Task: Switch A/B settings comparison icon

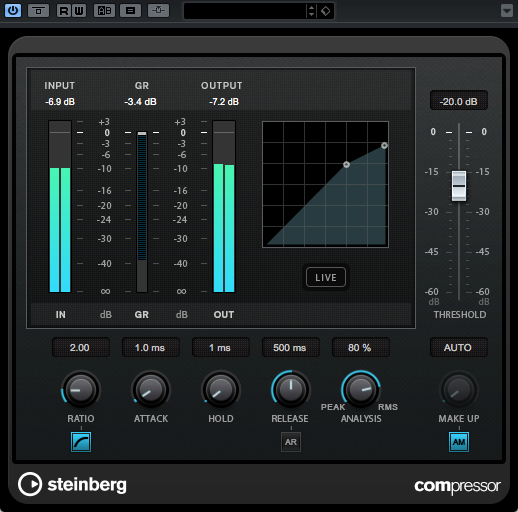Action: 104,11
